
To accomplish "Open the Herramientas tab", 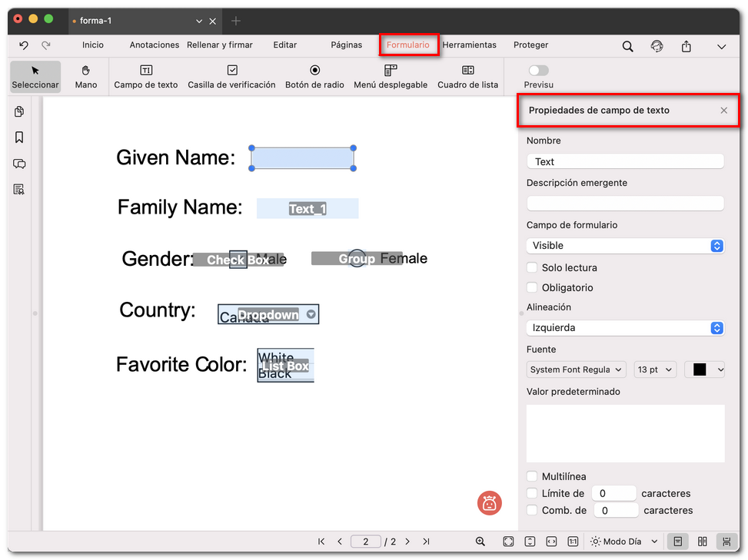I will (469, 45).
